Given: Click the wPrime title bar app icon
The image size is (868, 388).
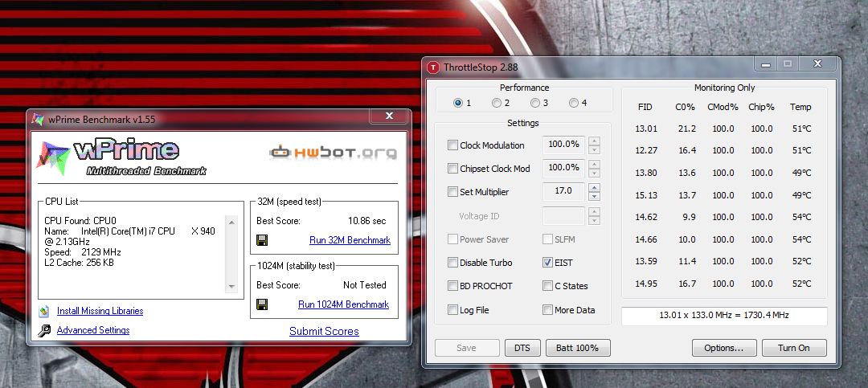Looking at the screenshot, I should click(38, 119).
